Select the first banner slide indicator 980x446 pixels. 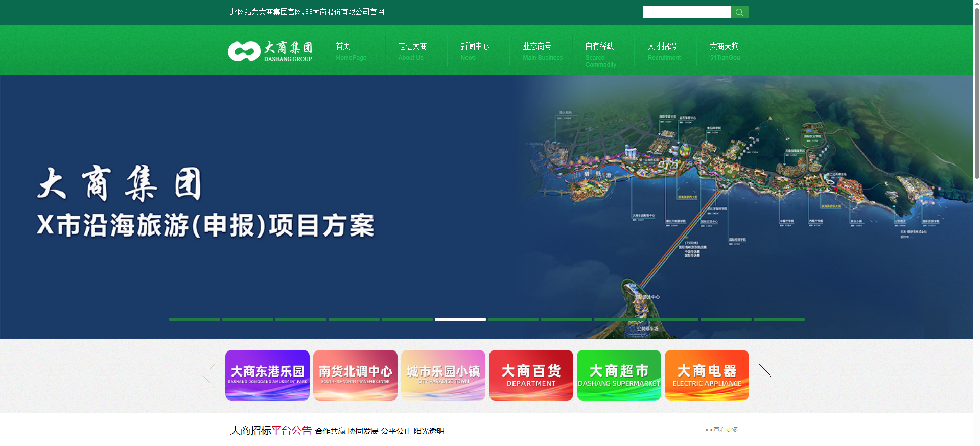tap(195, 319)
